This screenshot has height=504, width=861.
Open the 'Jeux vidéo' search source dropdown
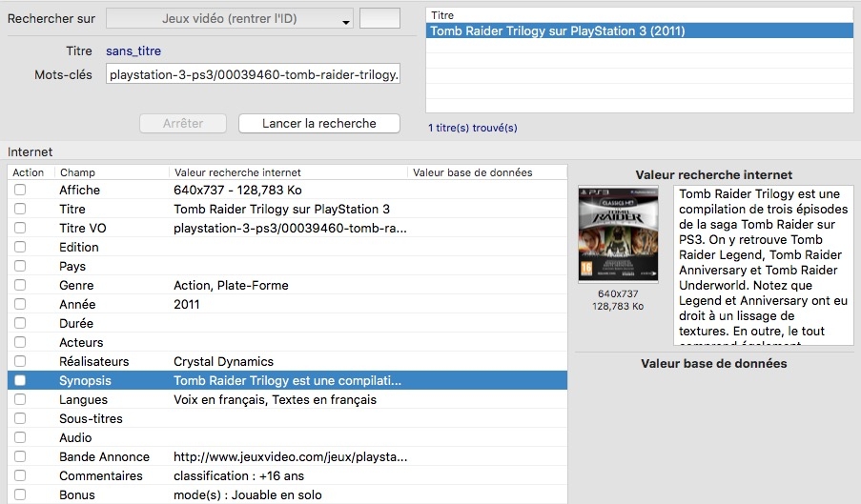(x=229, y=19)
